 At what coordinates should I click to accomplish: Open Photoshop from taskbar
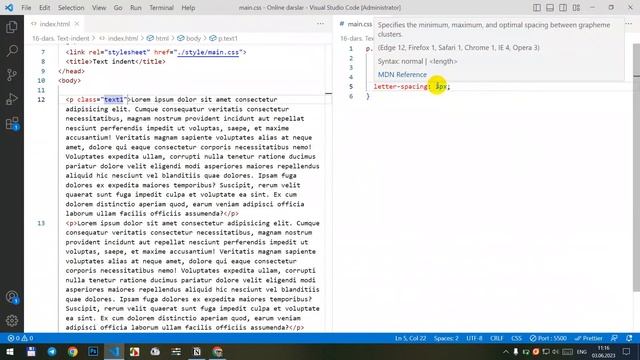tap(93, 352)
